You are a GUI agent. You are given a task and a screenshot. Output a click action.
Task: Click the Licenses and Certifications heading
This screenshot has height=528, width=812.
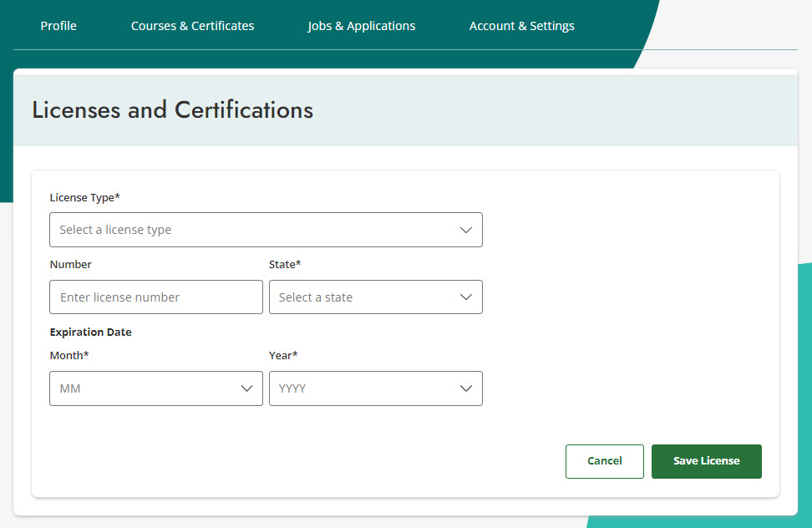point(173,109)
